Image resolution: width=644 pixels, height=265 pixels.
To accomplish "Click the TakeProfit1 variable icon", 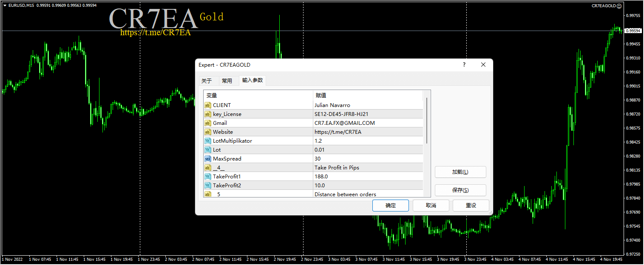I will 208,177.
